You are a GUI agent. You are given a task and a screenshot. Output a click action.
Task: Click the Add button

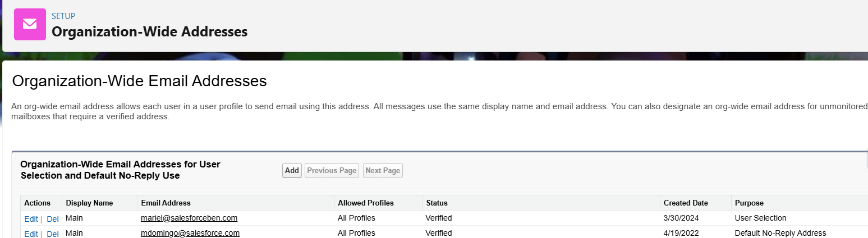292,170
